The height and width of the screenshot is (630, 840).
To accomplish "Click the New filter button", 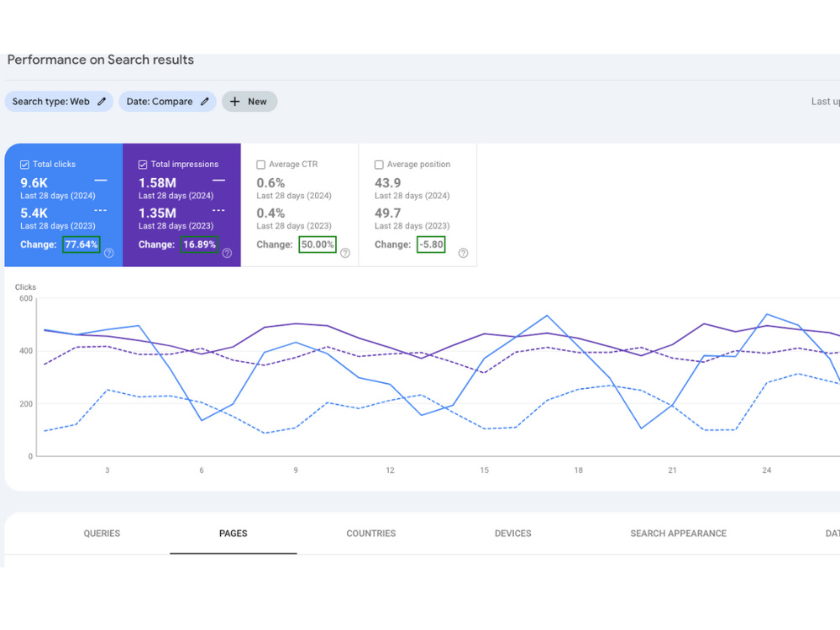I will click(x=249, y=102).
